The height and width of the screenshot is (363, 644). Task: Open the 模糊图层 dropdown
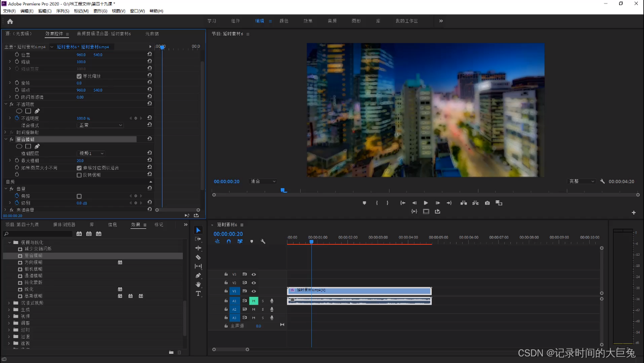pyautogui.click(x=91, y=154)
